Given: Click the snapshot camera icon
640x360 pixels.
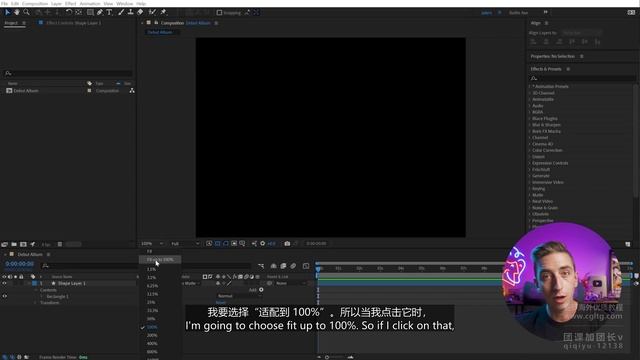Looking at the screenshot, I should coord(287,244).
